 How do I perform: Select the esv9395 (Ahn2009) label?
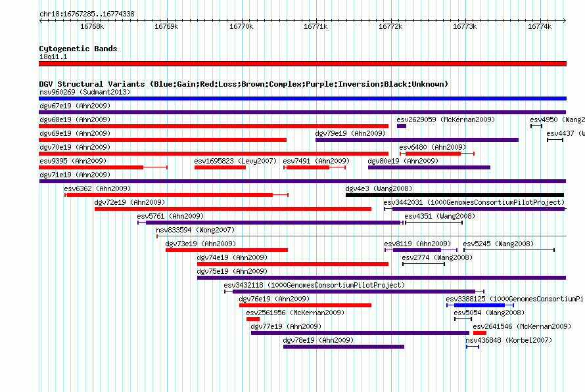(x=73, y=161)
